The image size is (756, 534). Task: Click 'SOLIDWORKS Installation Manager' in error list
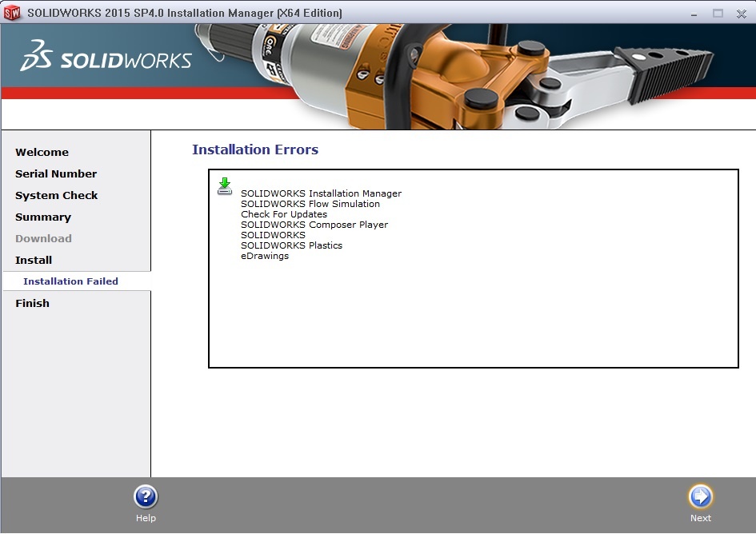[321, 193]
